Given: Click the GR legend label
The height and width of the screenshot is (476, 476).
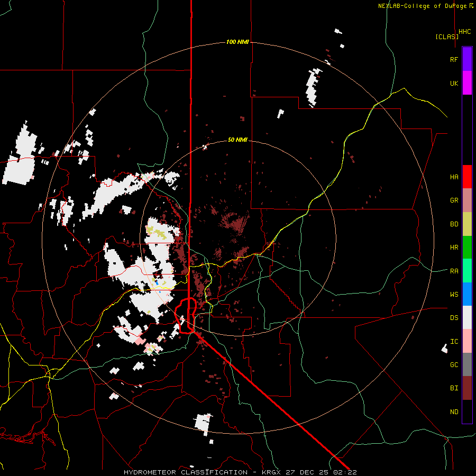Looking at the screenshot, I should pyautogui.click(x=454, y=200).
